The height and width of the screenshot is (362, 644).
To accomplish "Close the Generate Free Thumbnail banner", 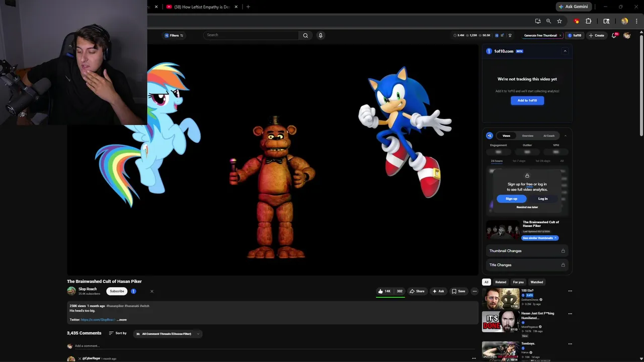I will coord(560,36).
